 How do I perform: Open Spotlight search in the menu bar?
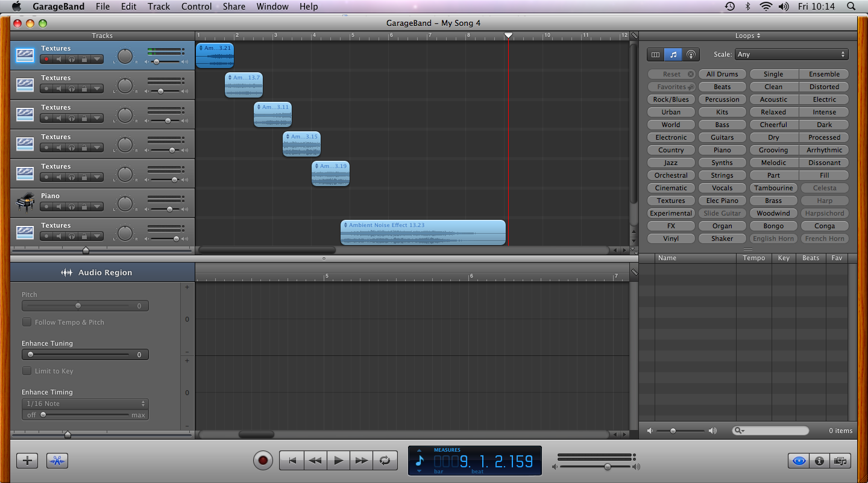pos(851,7)
